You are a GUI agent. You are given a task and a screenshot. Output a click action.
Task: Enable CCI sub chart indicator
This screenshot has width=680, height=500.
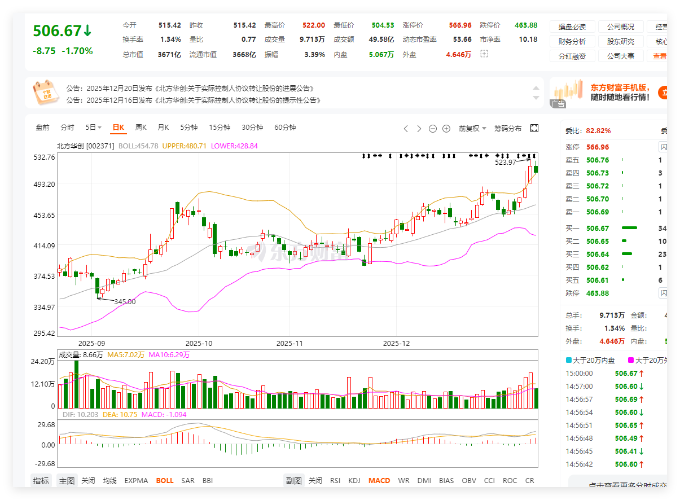(x=489, y=480)
